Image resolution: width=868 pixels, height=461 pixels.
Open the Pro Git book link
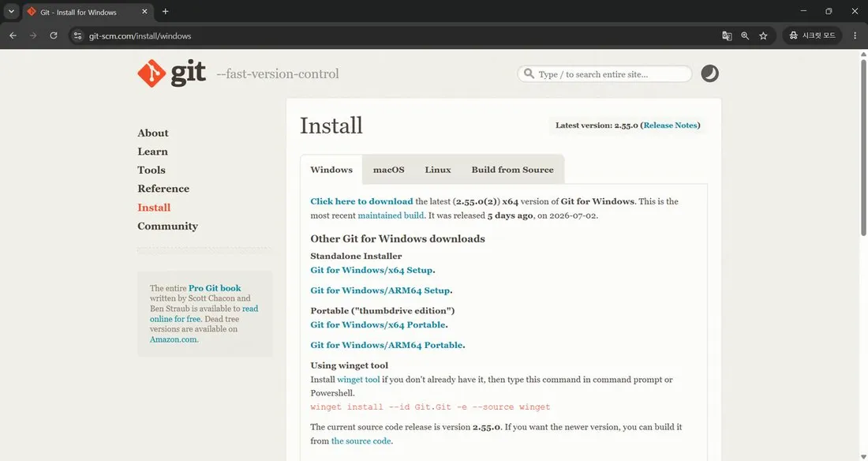coord(215,288)
